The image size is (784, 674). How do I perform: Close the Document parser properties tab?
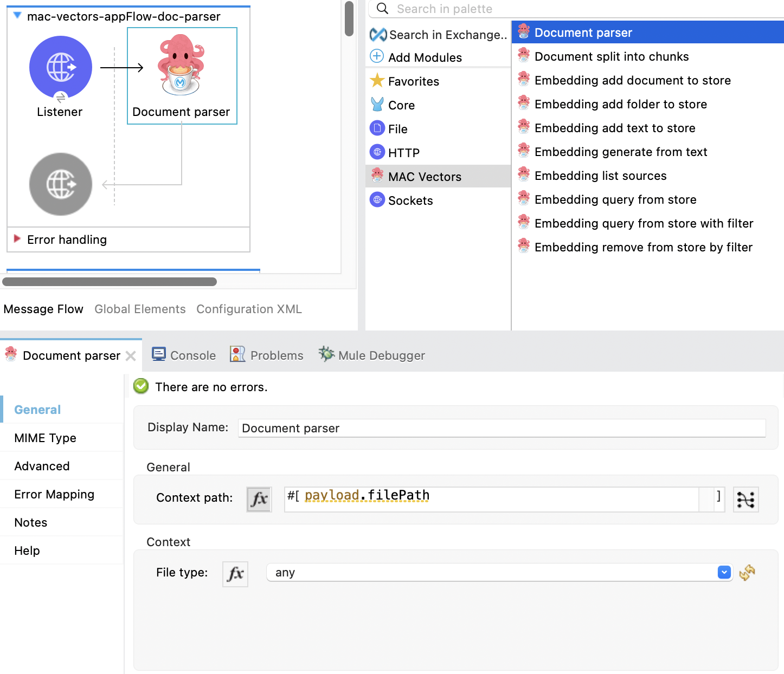tap(131, 356)
